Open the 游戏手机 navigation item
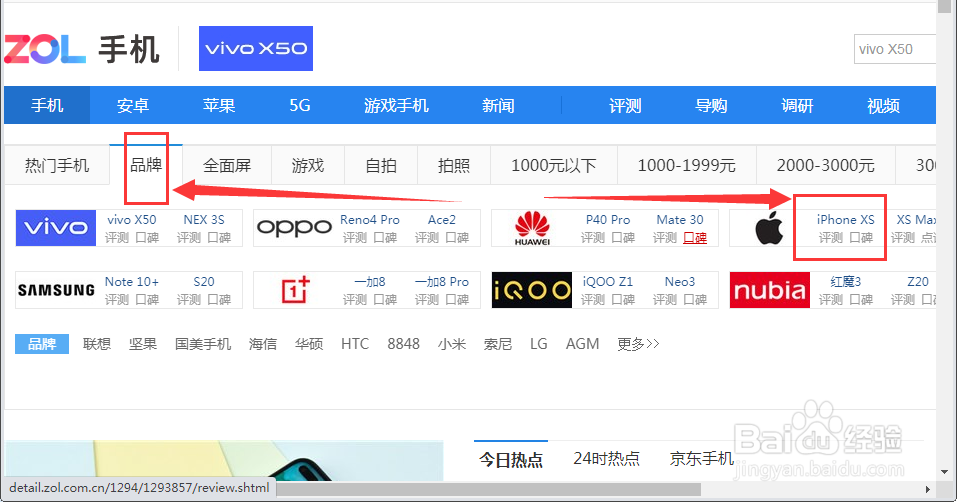 click(x=397, y=106)
